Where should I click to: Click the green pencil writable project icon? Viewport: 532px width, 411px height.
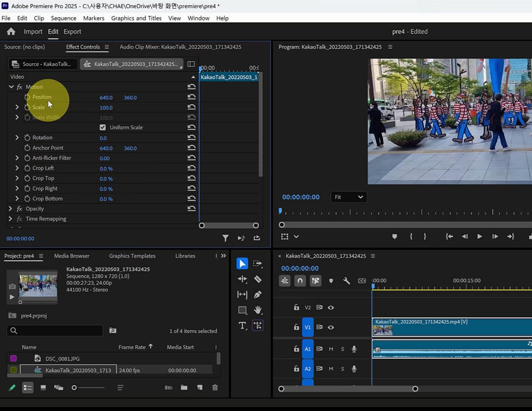tap(12, 387)
